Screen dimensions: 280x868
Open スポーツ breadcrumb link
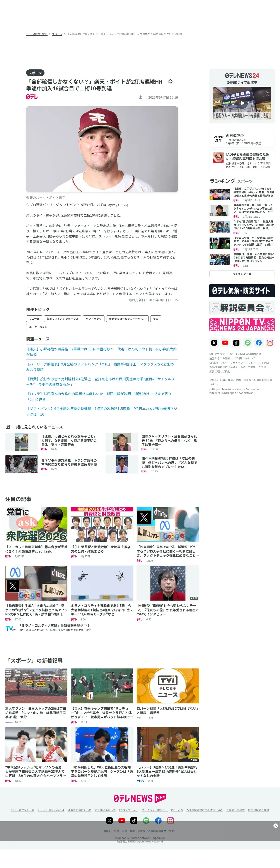coord(57,34)
